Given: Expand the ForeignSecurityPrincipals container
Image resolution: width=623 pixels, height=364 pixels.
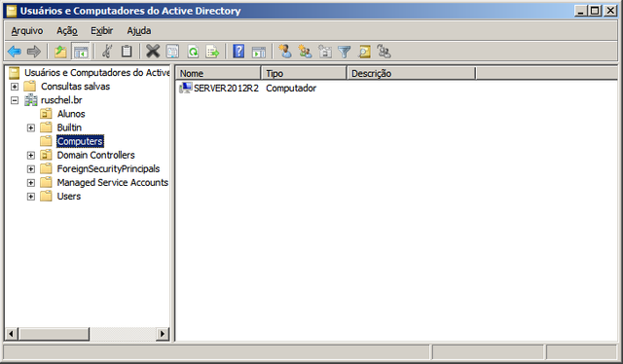Looking at the screenshot, I should pyautogui.click(x=31, y=169).
